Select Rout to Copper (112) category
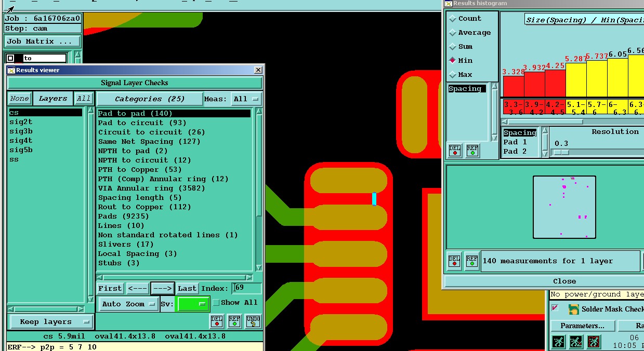644x351 pixels. [174, 207]
